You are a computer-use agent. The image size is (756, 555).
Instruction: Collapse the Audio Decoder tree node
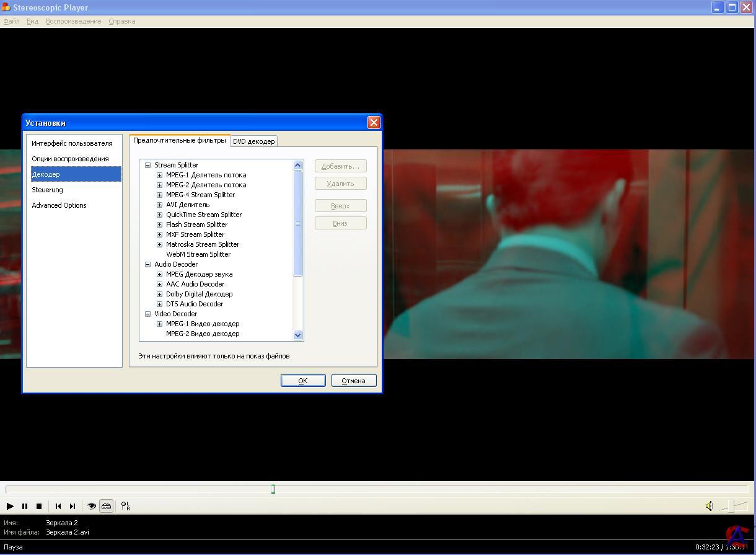pos(147,264)
